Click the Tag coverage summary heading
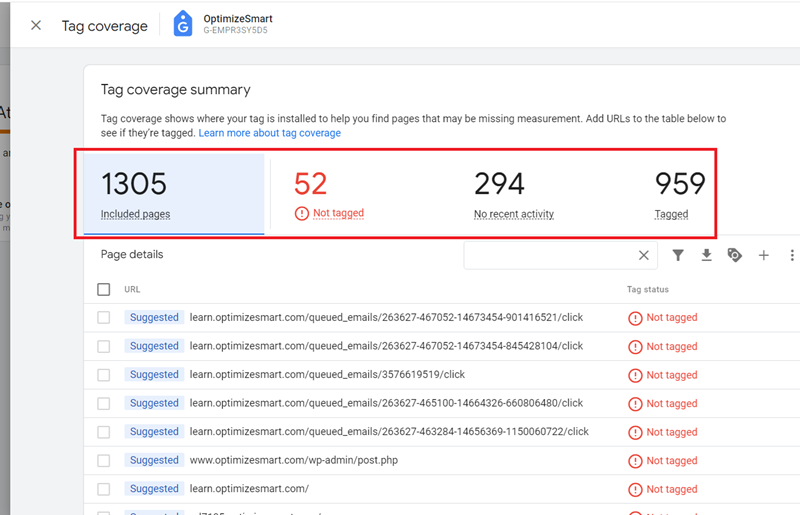This screenshot has height=515, width=800. (x=176, y=90)
